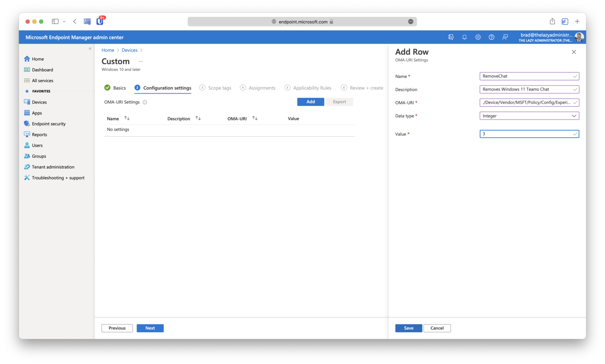
Task: Open the account profile avatar
Action: tap(579, 37)
